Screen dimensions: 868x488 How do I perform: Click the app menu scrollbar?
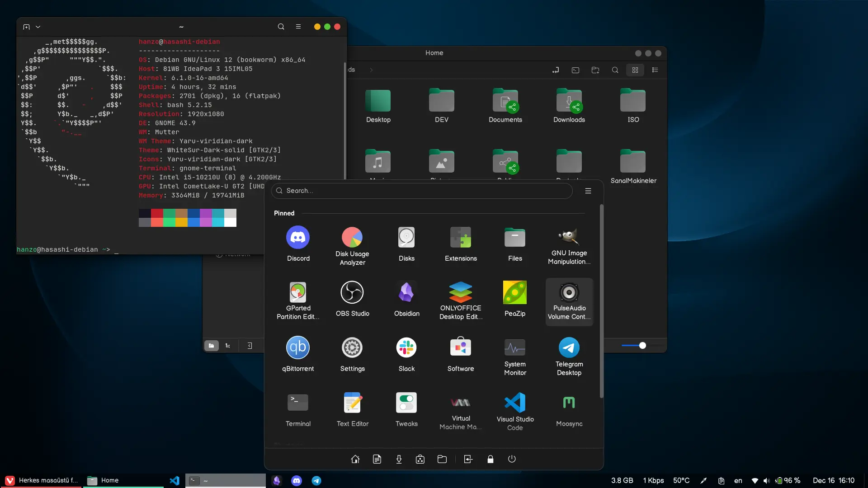tap(601, 301)
